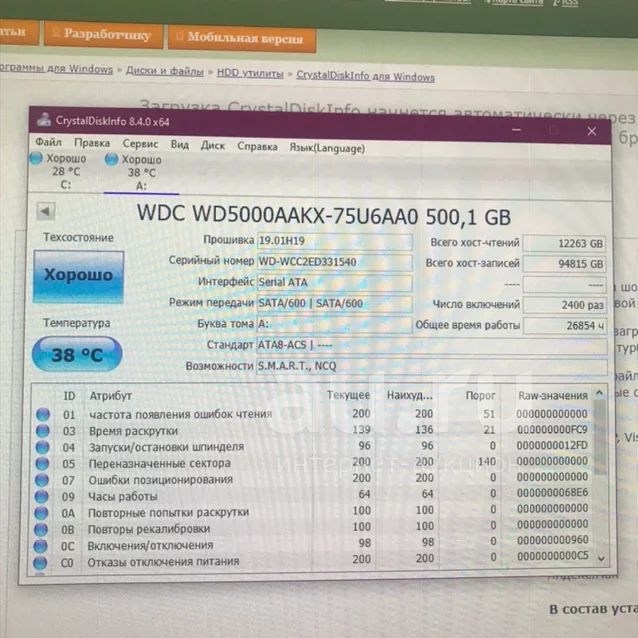The image size is (638, 638).
Task: Click the Прошивка field 19.01H19
Action: click(334, 241)
